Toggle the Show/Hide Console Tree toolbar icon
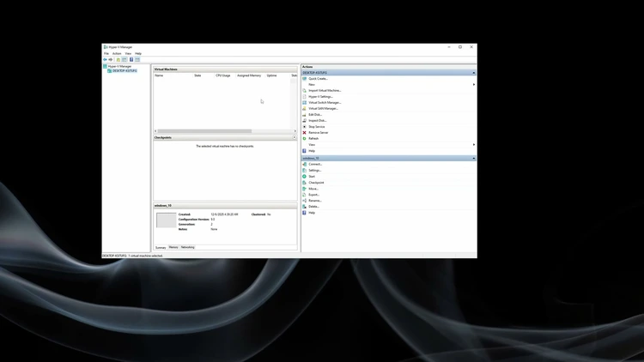Screen dimensions: 644x362 tap(124, 59)
